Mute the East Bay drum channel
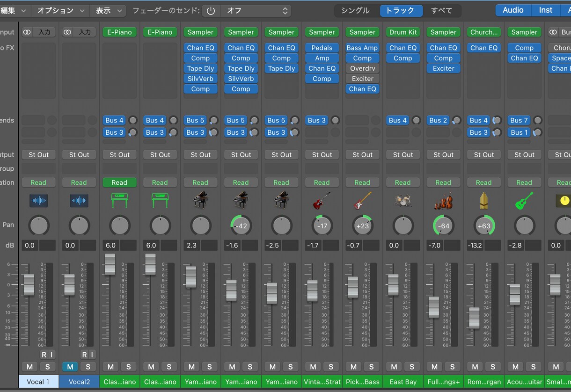571x392 pixels. tap(394, 367)
